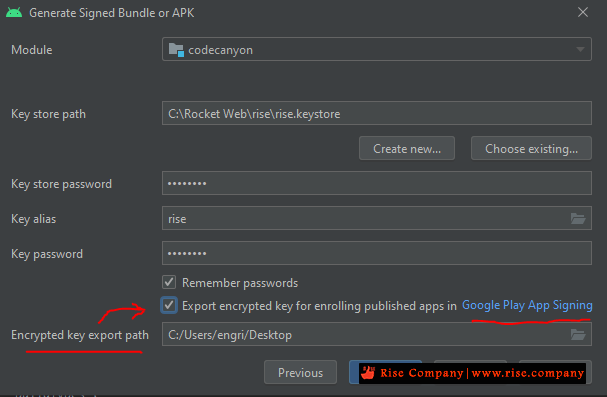
Task: Focus the Key store path field
Action: click(377, 113)
